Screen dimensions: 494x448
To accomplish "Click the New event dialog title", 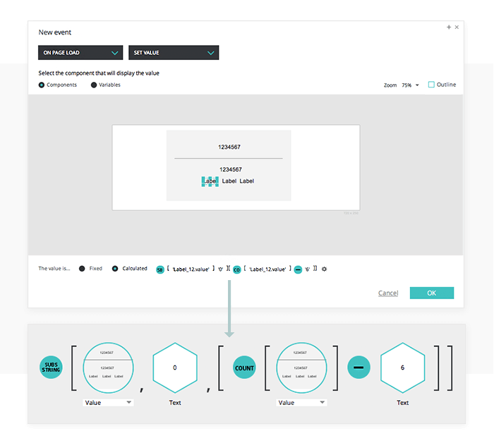I will click(x=55, y=32).
